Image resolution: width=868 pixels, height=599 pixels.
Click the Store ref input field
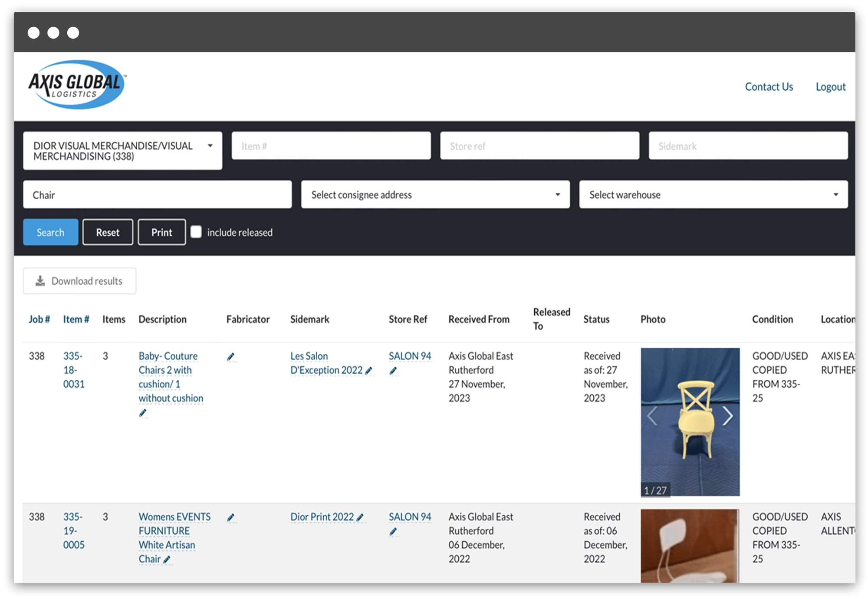pos(539,146)
